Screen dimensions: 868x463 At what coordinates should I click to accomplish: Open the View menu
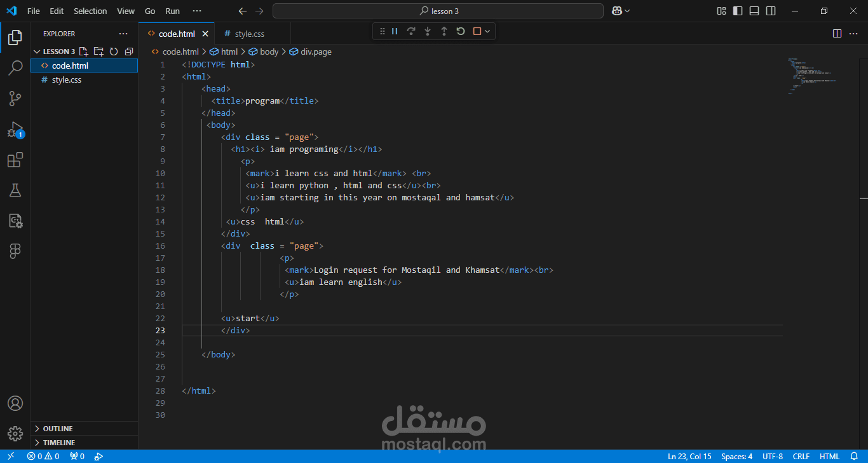point(126,11)
